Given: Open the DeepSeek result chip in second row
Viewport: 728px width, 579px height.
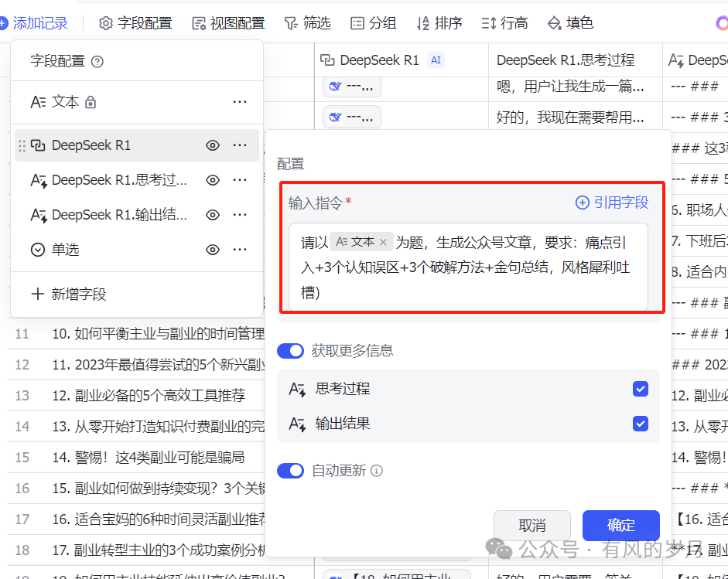Looking at the screenshot, I should point(352,117).
